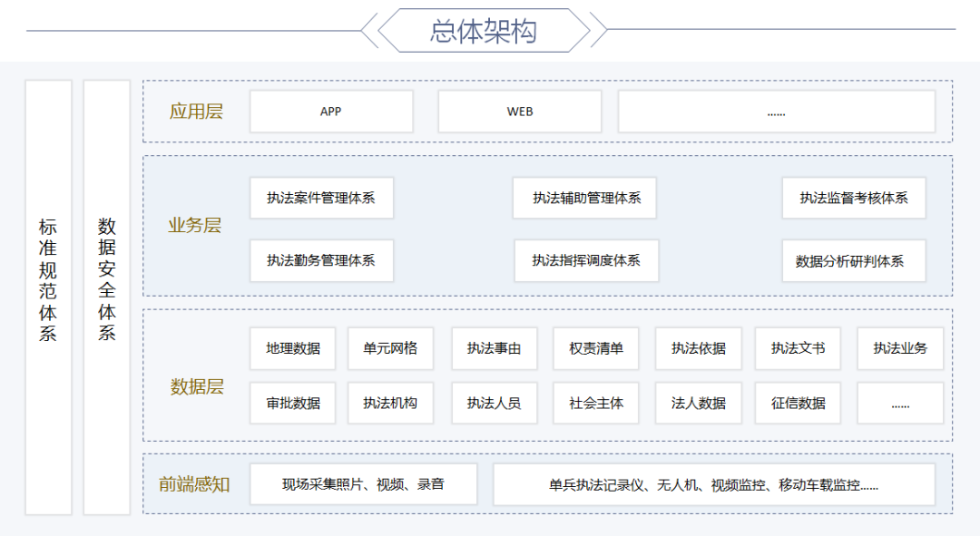Viewport: 980px width, 536px height.
Task: Open the 数据分析研判体系 box
Action: coord(853,261)
